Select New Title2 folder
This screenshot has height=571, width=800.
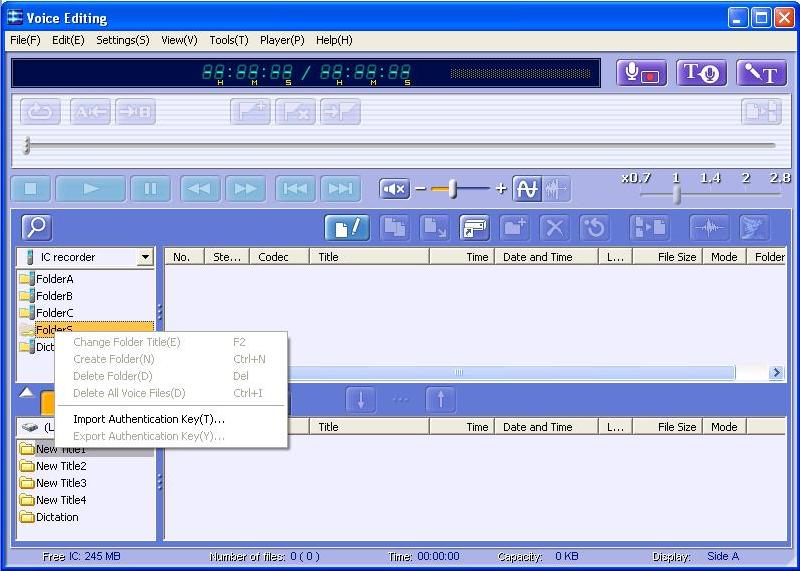(x=61, y=466)
